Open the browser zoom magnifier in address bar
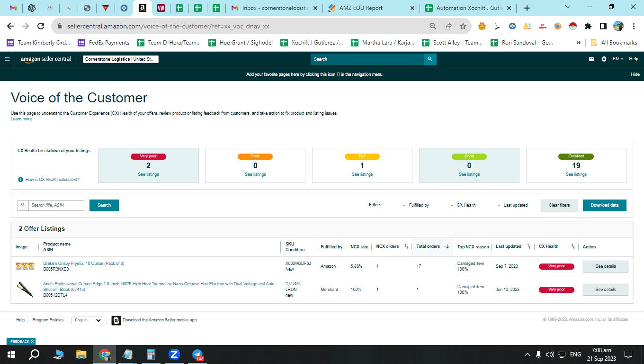Image resolution: width=644 pixels, height=364 pixels. click(432, 27)
